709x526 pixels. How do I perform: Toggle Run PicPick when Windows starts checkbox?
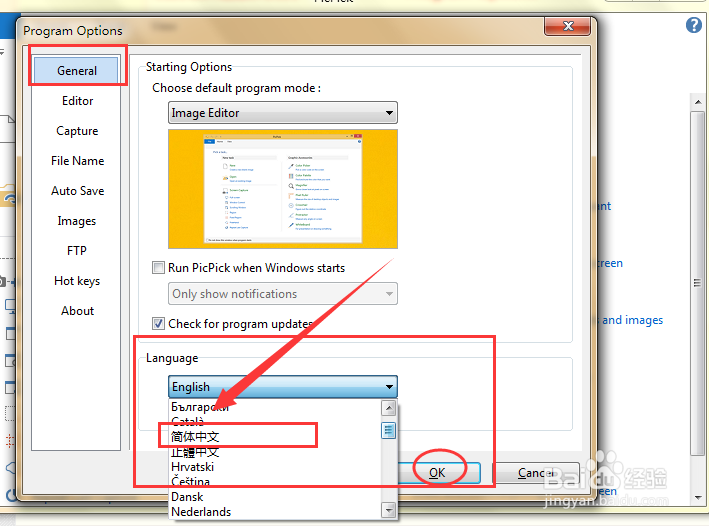point(158,268)
